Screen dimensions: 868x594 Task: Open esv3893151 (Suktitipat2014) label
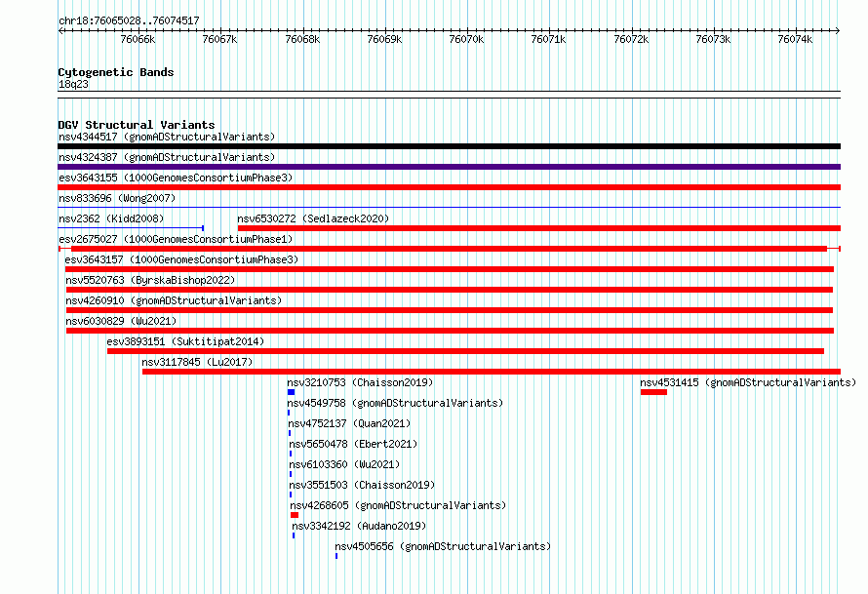pyautogui.click(x=185, y=341)
